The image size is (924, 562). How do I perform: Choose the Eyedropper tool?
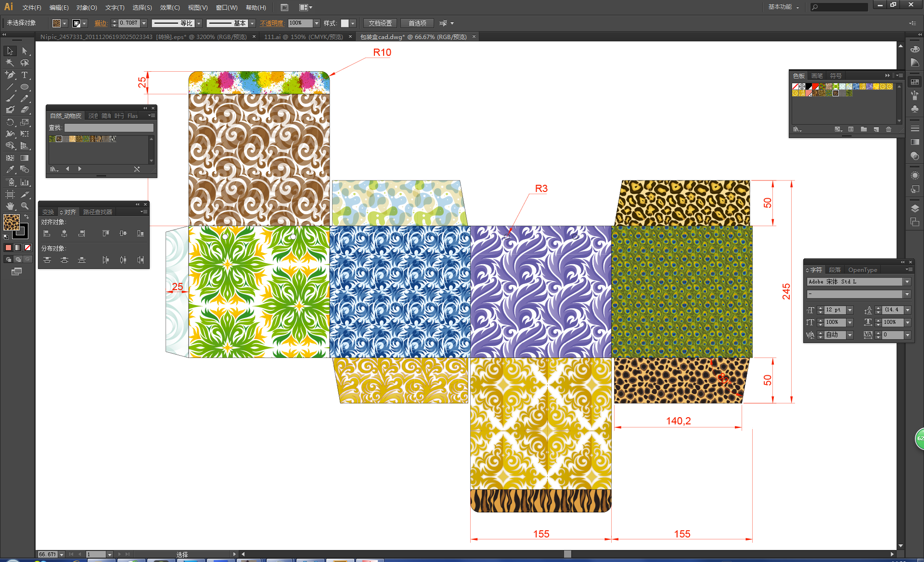(x=10, y=169)
